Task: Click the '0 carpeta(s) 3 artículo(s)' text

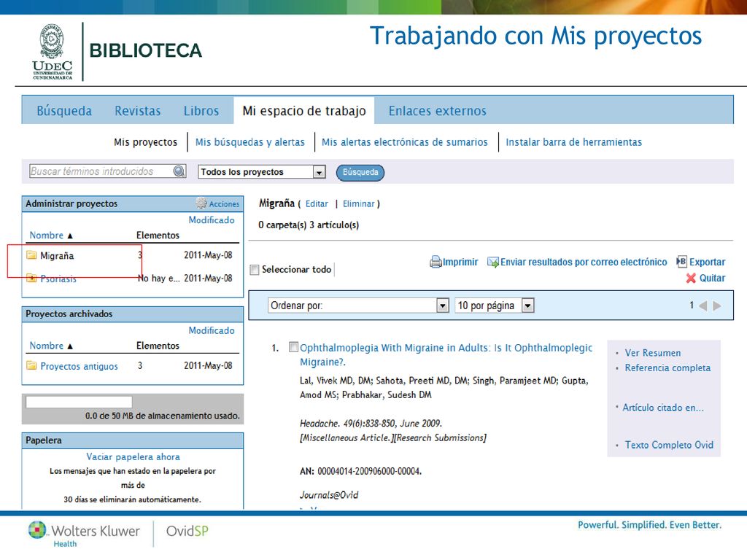Action: coord(309,225)
